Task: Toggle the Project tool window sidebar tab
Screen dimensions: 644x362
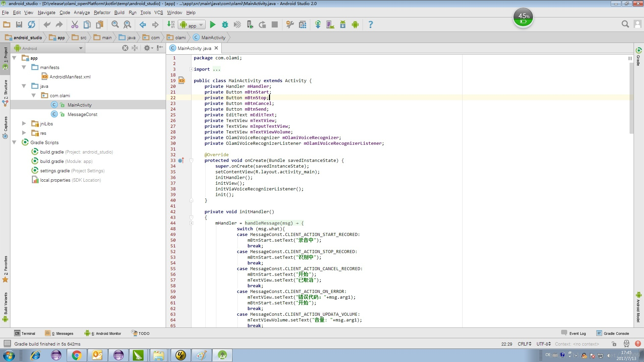Action: click(x=5, y=55)
